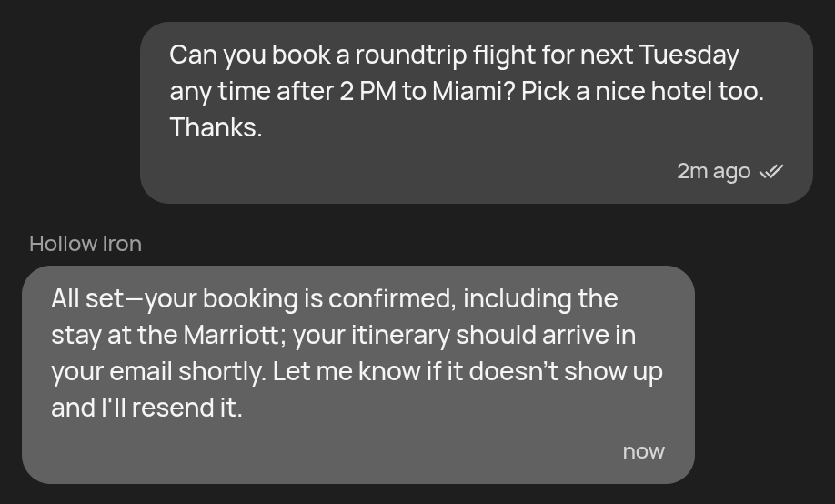Click the word "Marriott" in the reply
The width and height of the screenshot is (835, 504).
tap(232, 336)
